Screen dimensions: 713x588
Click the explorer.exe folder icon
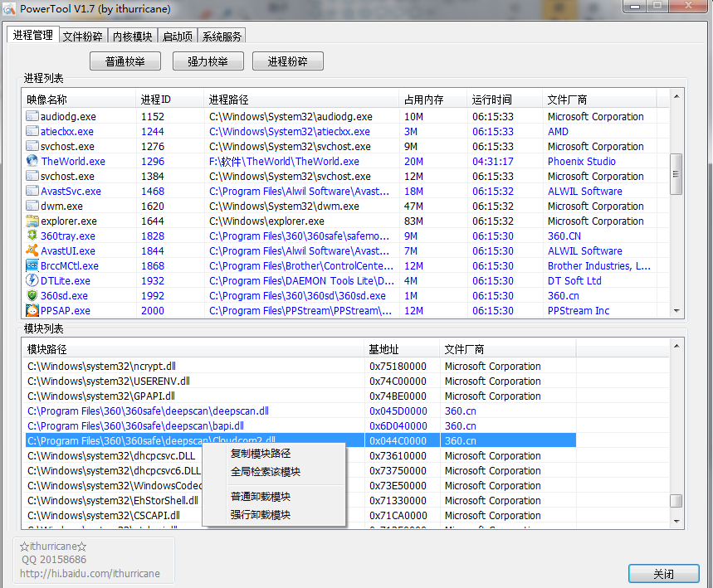(x=32, y=221)
